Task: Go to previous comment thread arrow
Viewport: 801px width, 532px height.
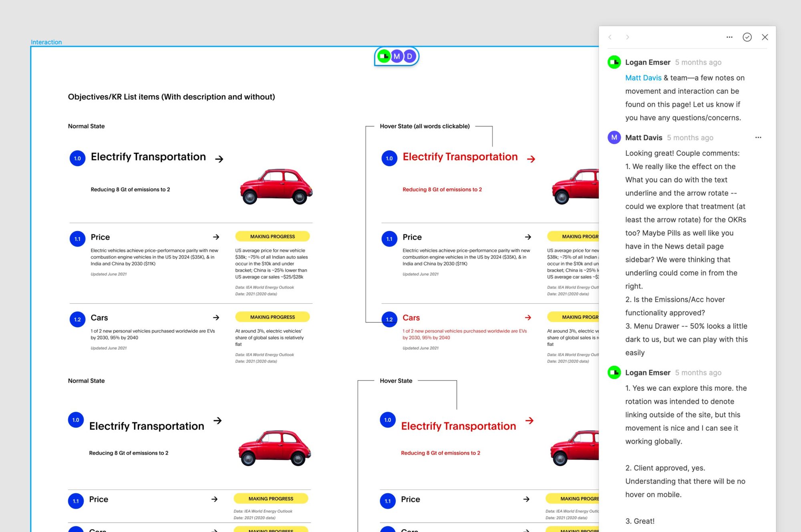Action: tap(610, 37)
